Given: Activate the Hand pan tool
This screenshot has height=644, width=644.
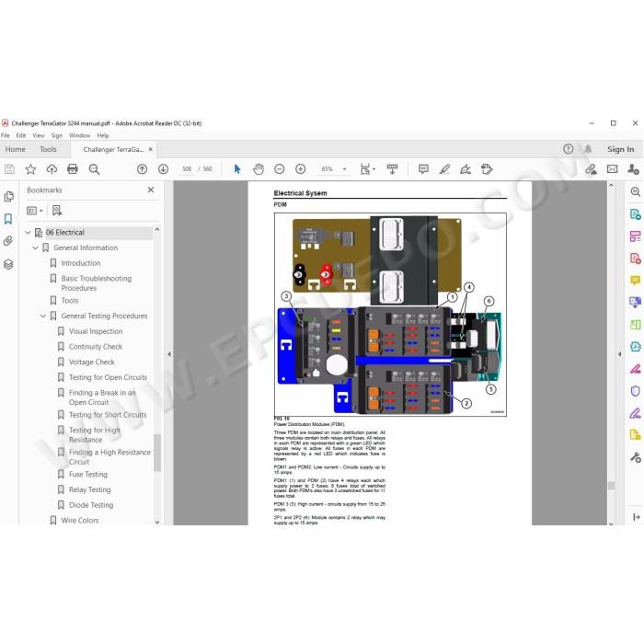Looking at the screenshot, I should click(259, 168).
